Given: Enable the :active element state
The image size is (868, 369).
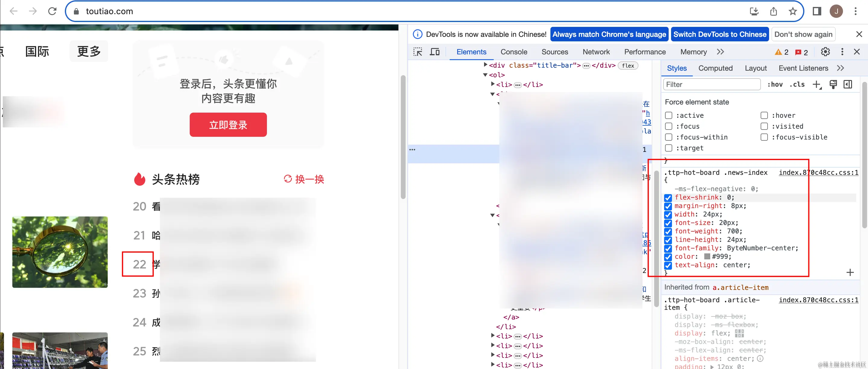Looking at the screenshot, I should tap(669, 115).
